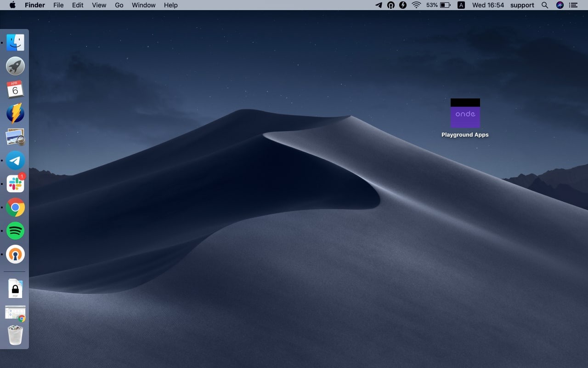The image size is (588, 368).
Task: Open Slack with unread badge
Action: 15,184
